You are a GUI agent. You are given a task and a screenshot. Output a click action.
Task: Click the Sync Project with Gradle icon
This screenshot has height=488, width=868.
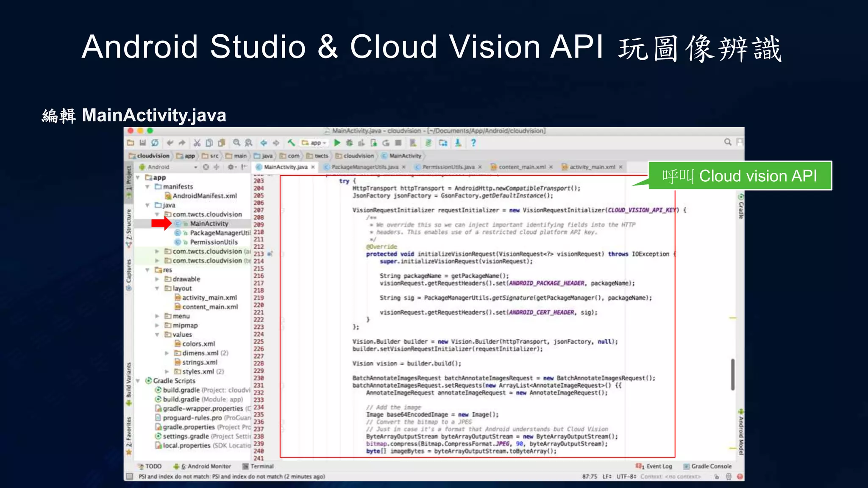click(x=428, y=143)
